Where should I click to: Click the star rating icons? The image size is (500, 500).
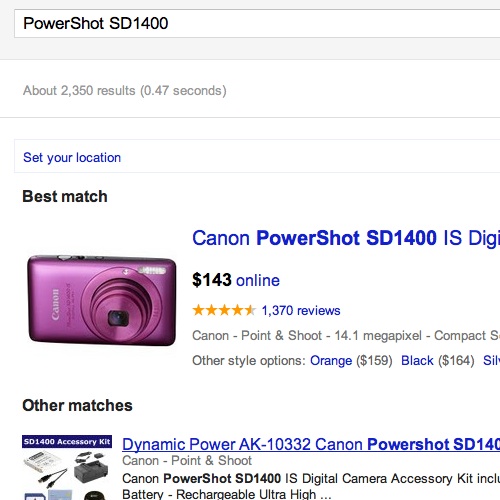coord(224,310)
